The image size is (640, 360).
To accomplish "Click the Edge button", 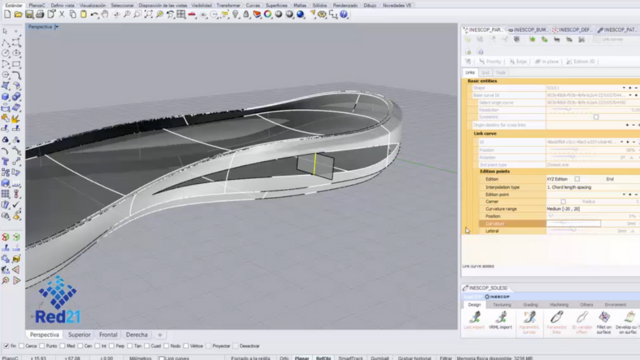I will (518, 62).
